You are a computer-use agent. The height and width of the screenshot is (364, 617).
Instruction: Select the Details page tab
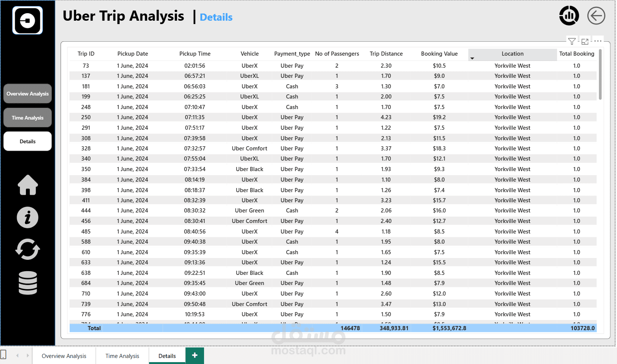[167, 356]
